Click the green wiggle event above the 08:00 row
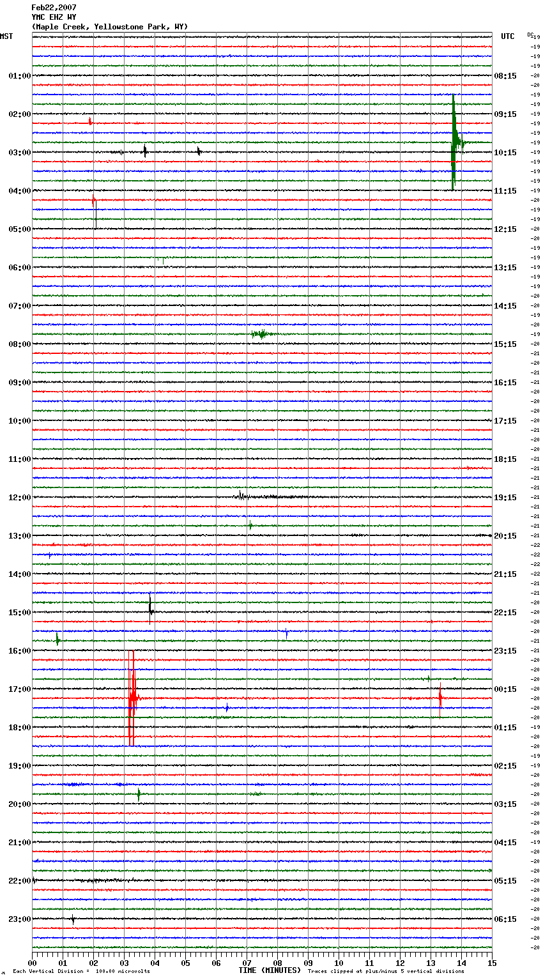The image size is (543, 980). (263, 334)
